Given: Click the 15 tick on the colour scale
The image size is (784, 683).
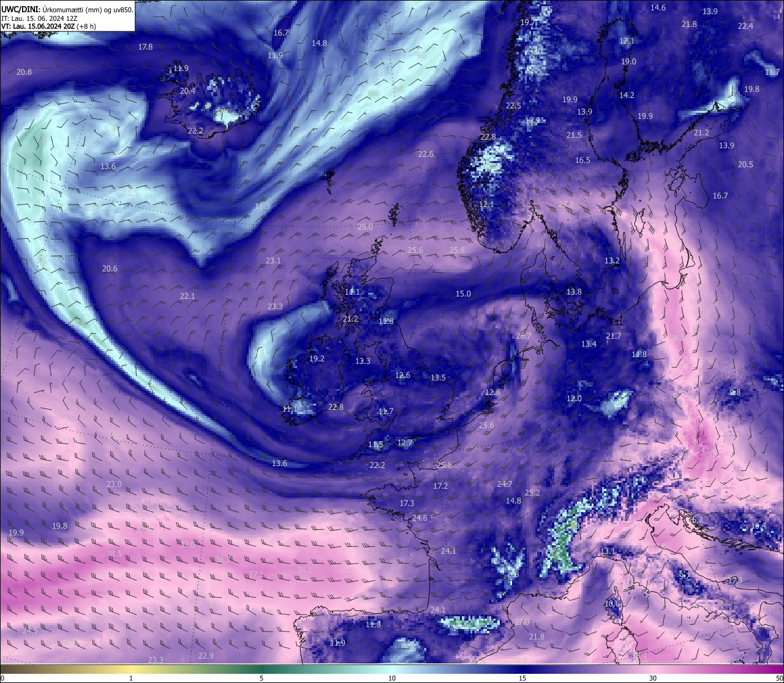Looking at the screenshot, I should click(522, 678).
